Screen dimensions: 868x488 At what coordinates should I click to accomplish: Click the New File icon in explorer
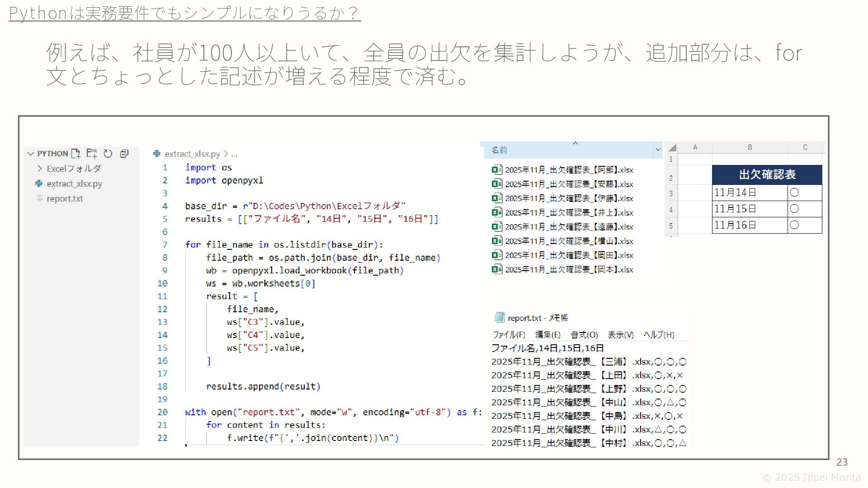(76, 154)
